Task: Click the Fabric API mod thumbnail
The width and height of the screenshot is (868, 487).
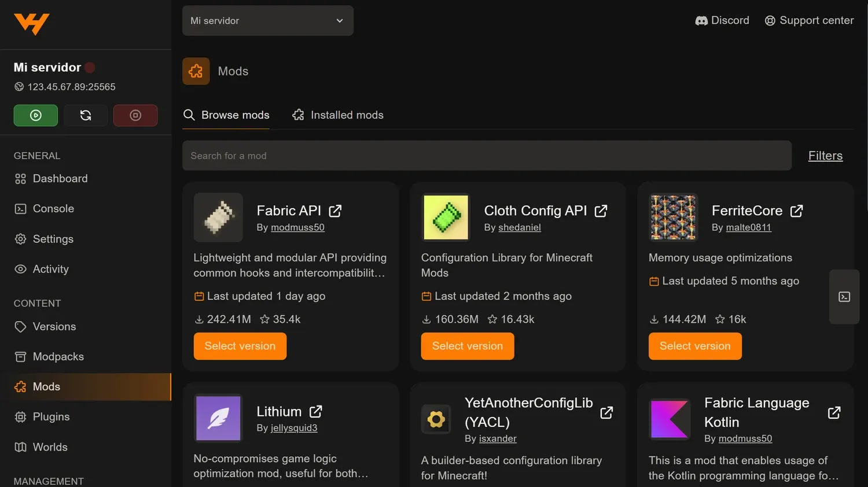Action: (x=218, y=217)
